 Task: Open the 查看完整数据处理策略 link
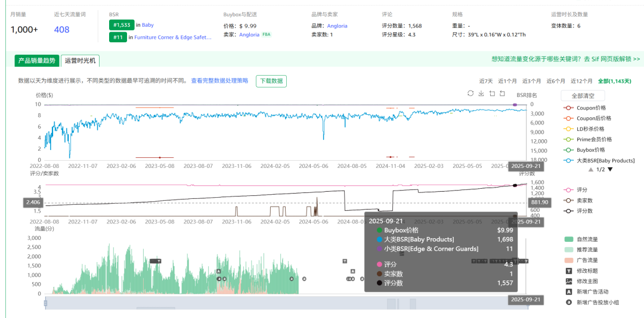(x=219, y=81)
